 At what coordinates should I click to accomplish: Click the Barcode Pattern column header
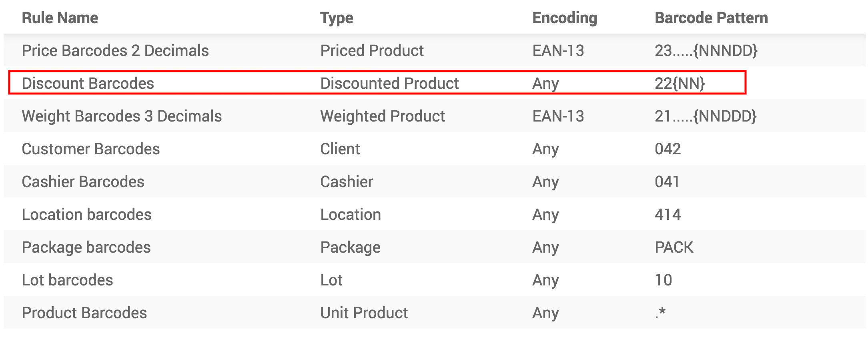pos(711,18)
